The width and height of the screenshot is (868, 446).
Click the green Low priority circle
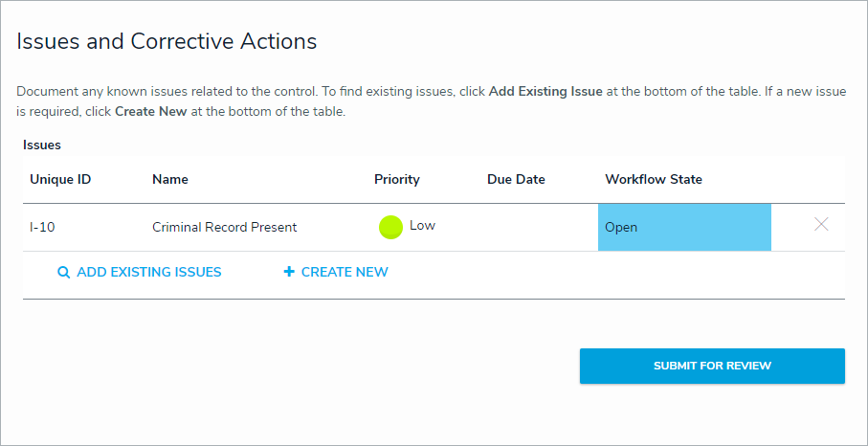point(390,227)
